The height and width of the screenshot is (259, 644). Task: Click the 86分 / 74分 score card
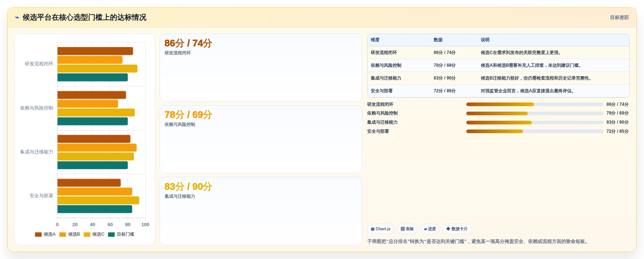pyautogui.click(x=261, y=67)
